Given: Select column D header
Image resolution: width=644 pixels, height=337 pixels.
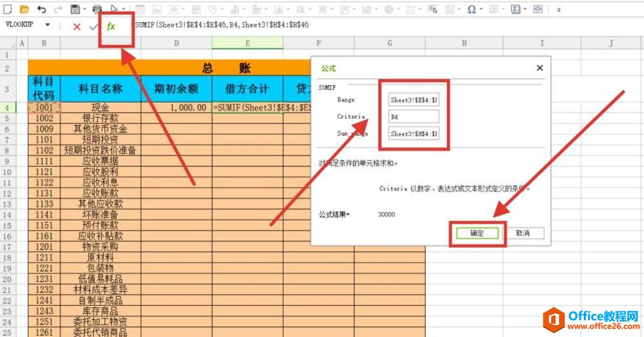Looking at the screenshot, I should pyautogui.click(x=176, y=43).
